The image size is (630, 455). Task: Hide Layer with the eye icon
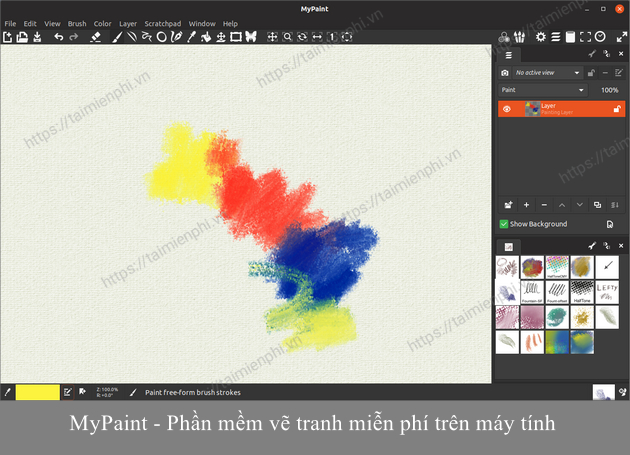click(507, 109)
